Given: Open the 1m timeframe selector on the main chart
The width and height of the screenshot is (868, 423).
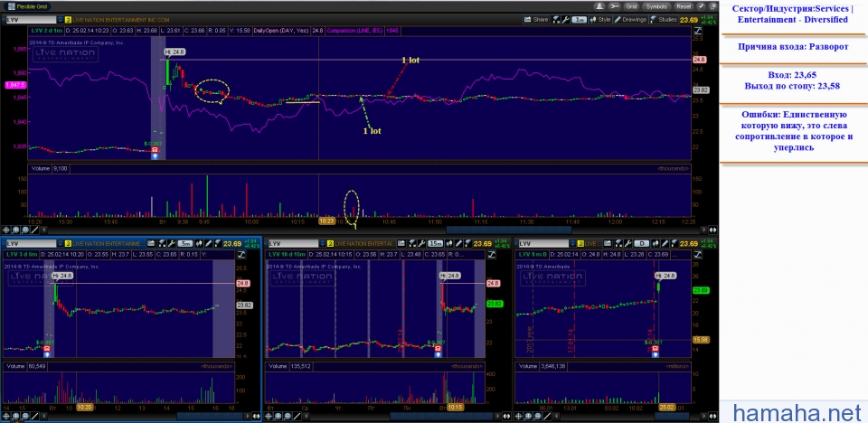Looking at the screenshot, I should 579,19.
